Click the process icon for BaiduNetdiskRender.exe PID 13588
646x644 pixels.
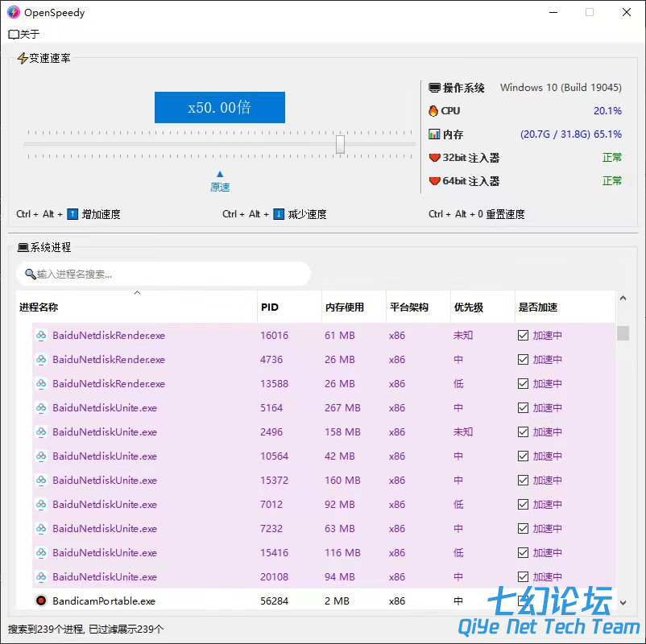41,384
